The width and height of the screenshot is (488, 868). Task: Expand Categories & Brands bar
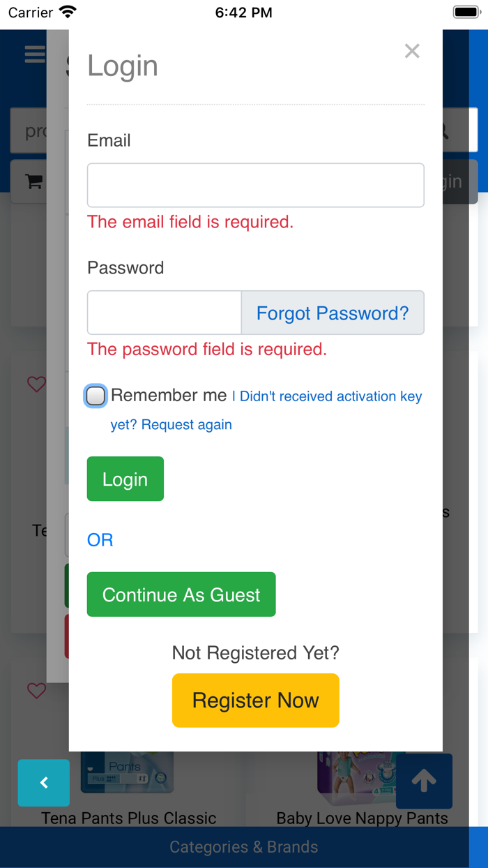pos(244,847)
